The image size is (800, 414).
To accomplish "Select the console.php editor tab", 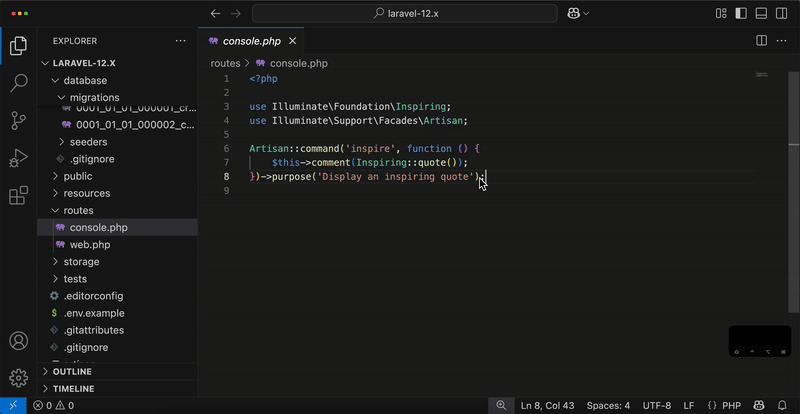I will [x=251, y=41].
